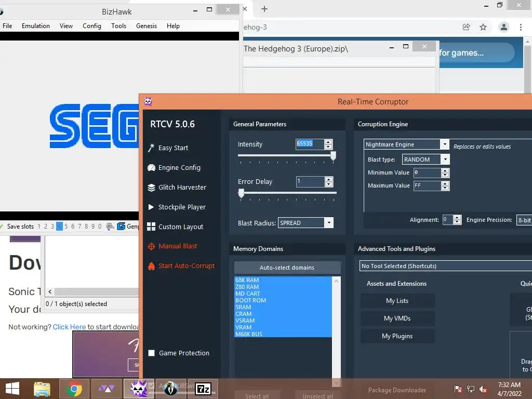The width and height of the screenshot is (532, 399).
Task: Open File Explorer from taskbar
Action: pos(42,389)
